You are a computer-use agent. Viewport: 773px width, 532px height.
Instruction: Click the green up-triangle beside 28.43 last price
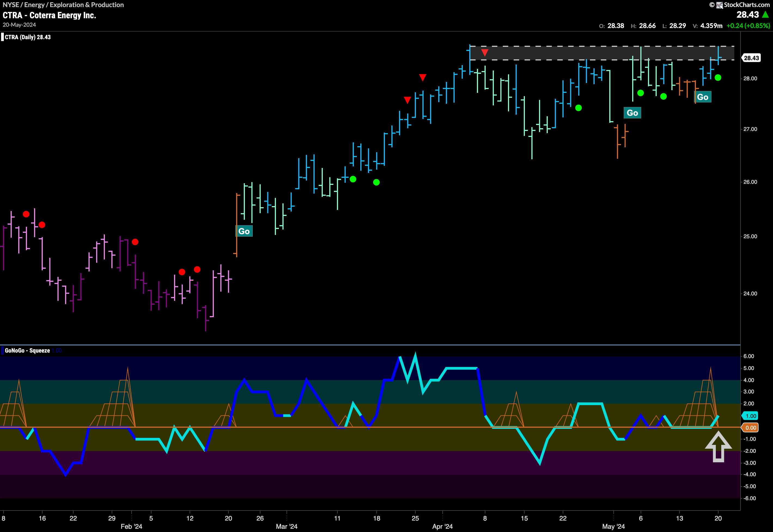pos(766,15)
